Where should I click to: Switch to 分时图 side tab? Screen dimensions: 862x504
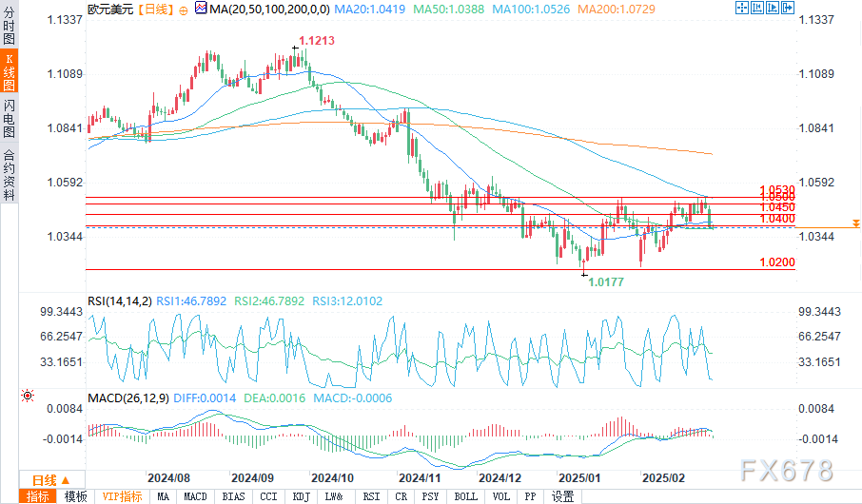coord(9,28)
